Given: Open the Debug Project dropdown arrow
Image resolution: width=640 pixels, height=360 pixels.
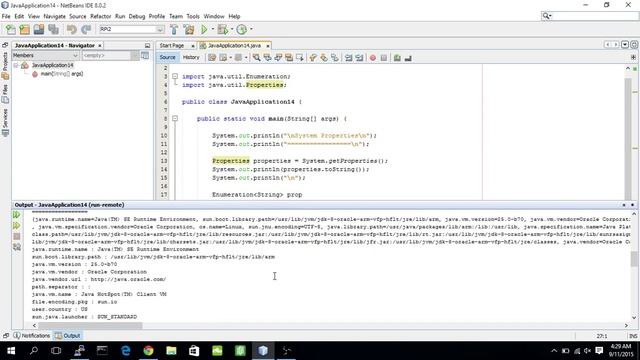Looking at the screenshot, I should 232,29.
